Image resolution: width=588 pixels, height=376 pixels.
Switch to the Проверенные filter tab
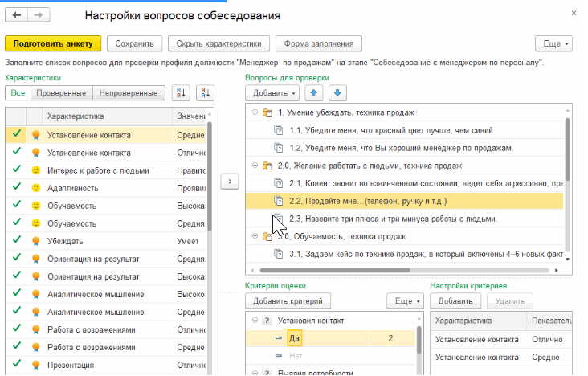pos(61,92)
